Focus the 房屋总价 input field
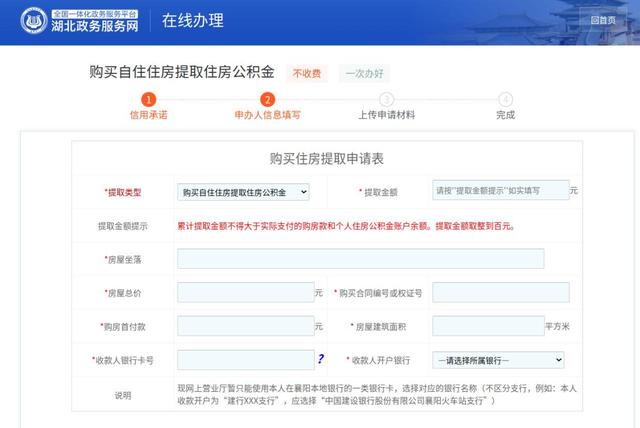The width and height of the screenshot is (640, 428). pos(246,292)
